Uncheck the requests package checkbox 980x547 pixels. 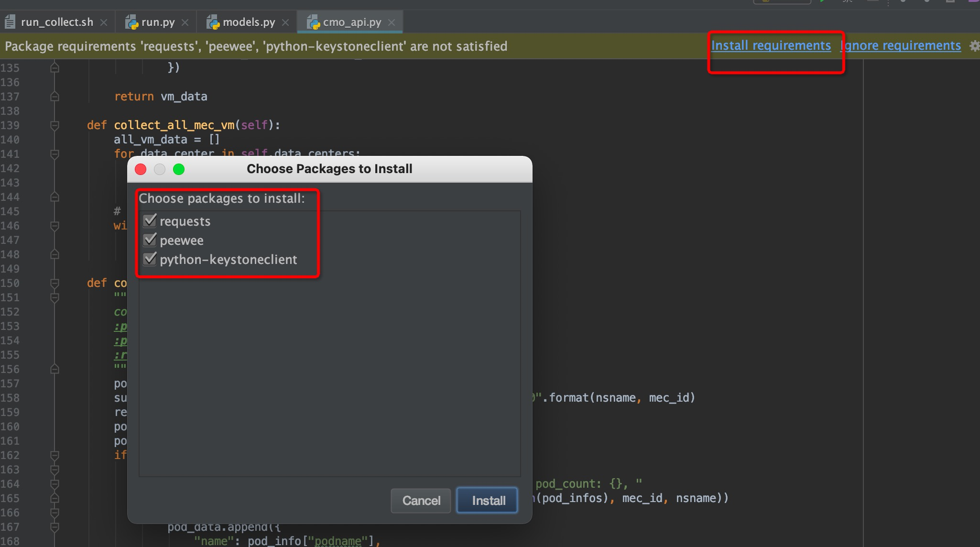click(x=150, y=220)
